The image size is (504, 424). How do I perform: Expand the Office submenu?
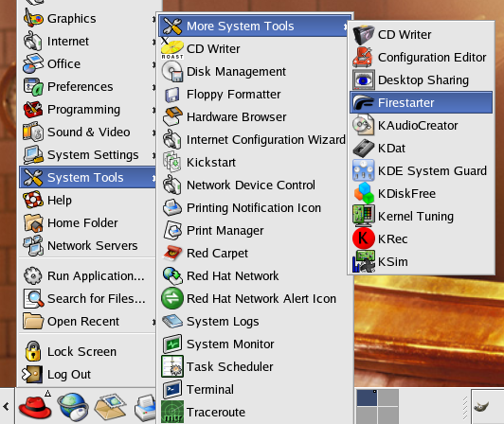click(x=87, y=64)
